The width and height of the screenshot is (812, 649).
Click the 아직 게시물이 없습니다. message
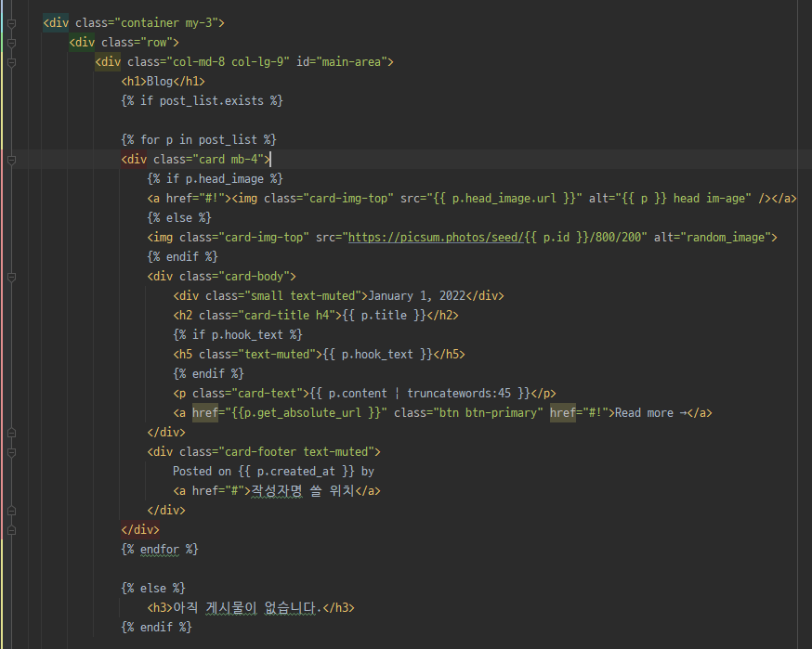pos(247,608)
